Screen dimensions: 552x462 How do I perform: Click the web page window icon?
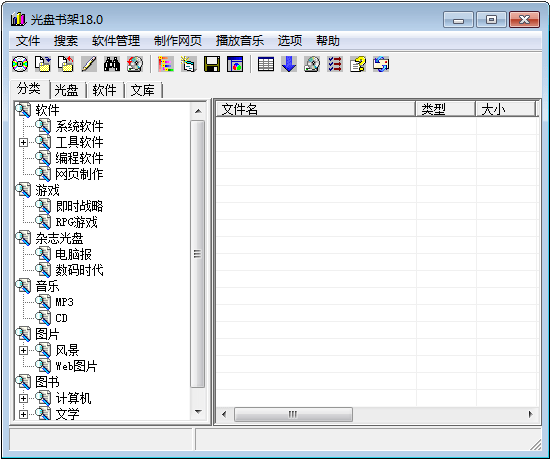[235, 64]
